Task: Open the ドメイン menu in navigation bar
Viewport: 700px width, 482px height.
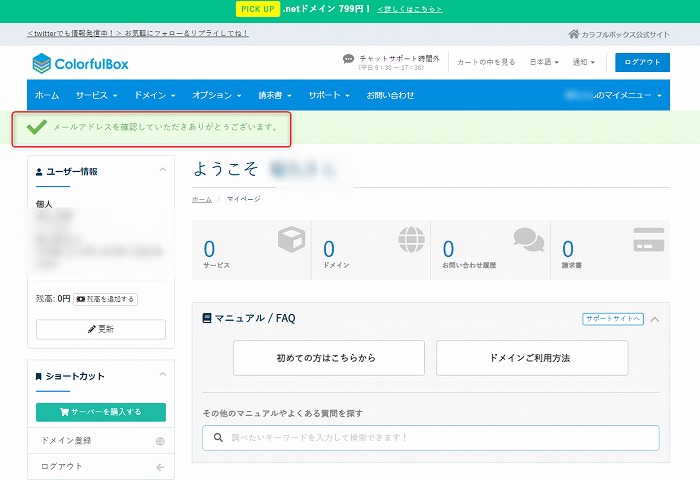Action: click(154, 95)
